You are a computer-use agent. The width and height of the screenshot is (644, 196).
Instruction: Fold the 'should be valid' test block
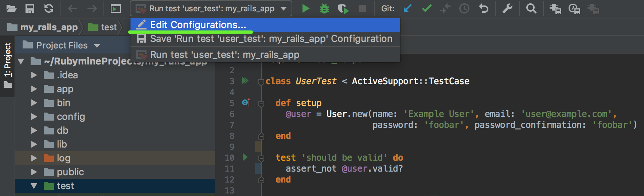coord(261,158)
